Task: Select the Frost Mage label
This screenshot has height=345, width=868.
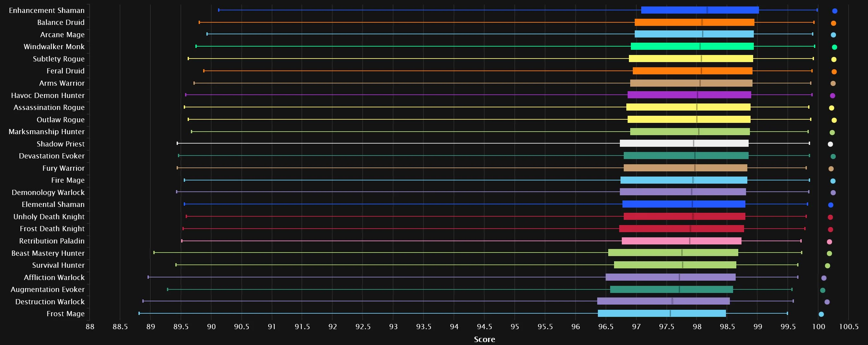Action: tap(65, 314)
